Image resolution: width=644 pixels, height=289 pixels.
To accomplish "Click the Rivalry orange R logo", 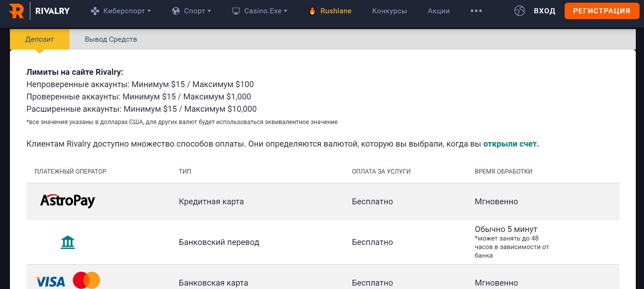I will pyautogui.click(x=16, y=11).
